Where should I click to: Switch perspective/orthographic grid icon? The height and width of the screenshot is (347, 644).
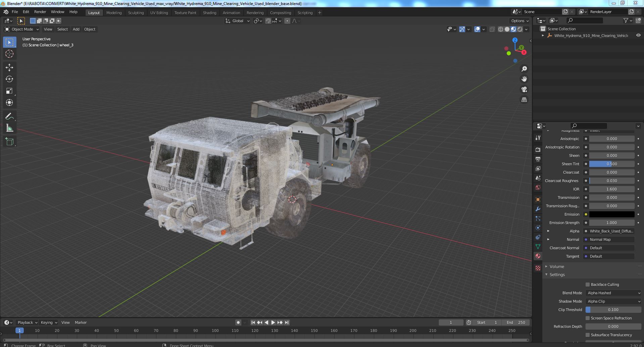(x=524, y=100)
